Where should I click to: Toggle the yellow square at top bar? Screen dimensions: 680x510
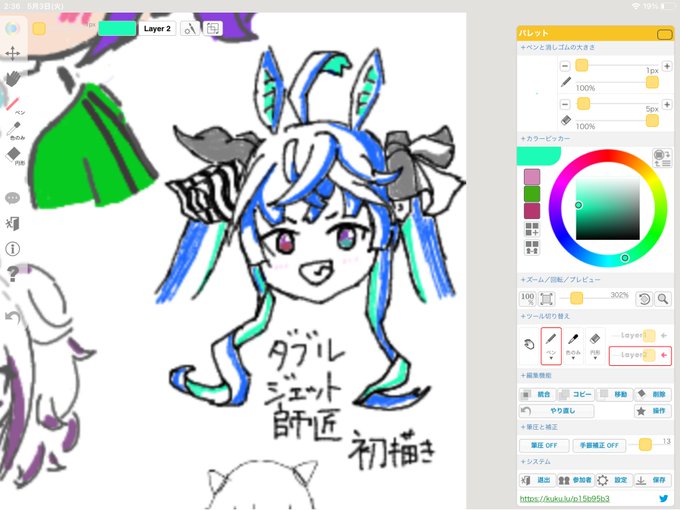point(39,29)
